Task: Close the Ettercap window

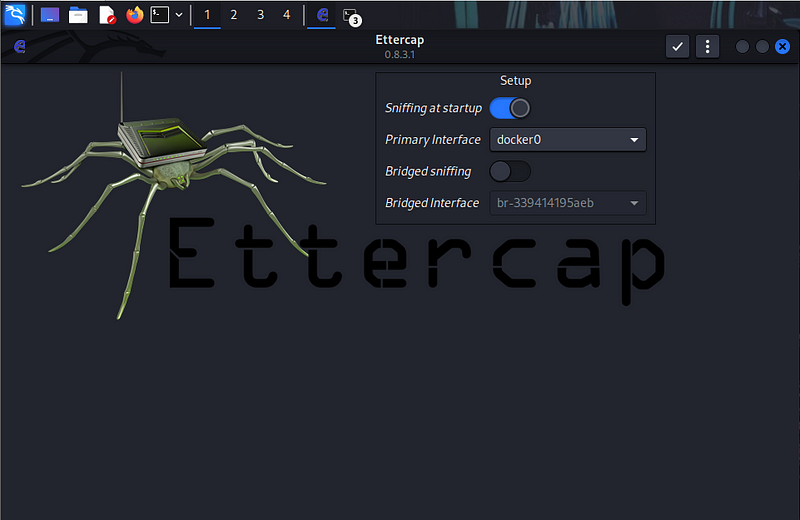Action: [782, 47]
